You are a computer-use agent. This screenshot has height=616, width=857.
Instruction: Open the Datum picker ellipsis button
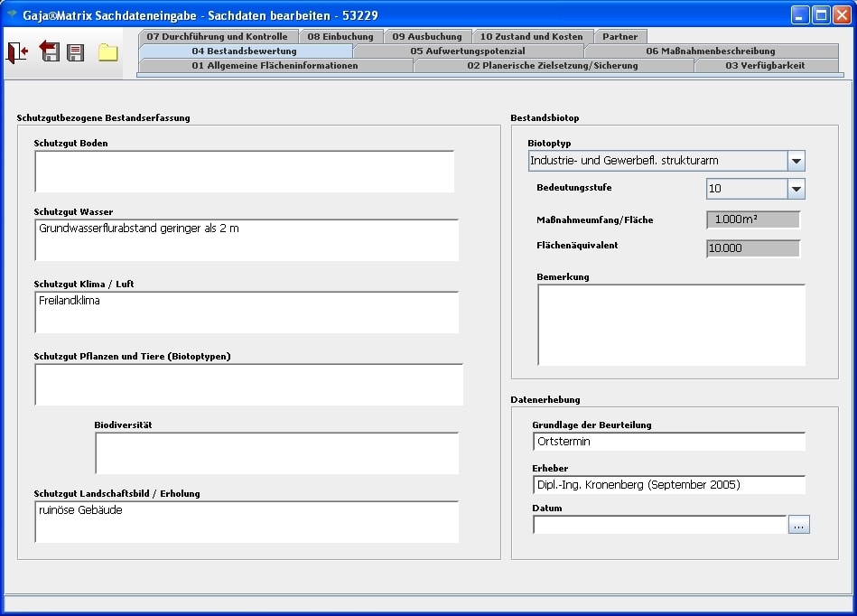coord(798,525)
